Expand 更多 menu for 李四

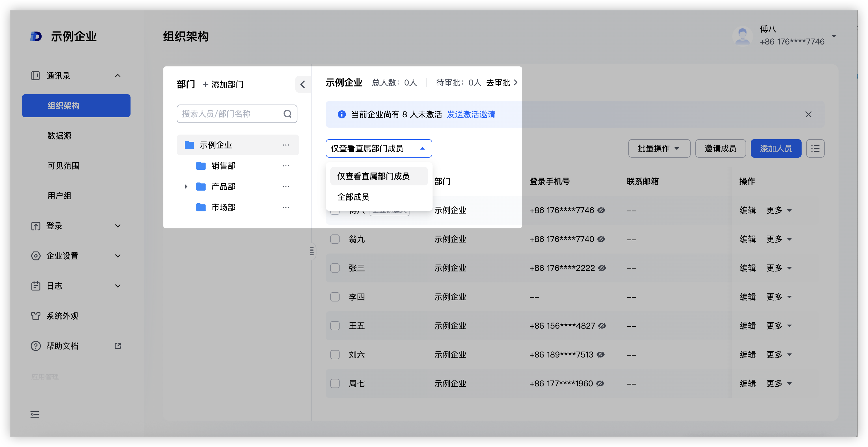point(779,297)
